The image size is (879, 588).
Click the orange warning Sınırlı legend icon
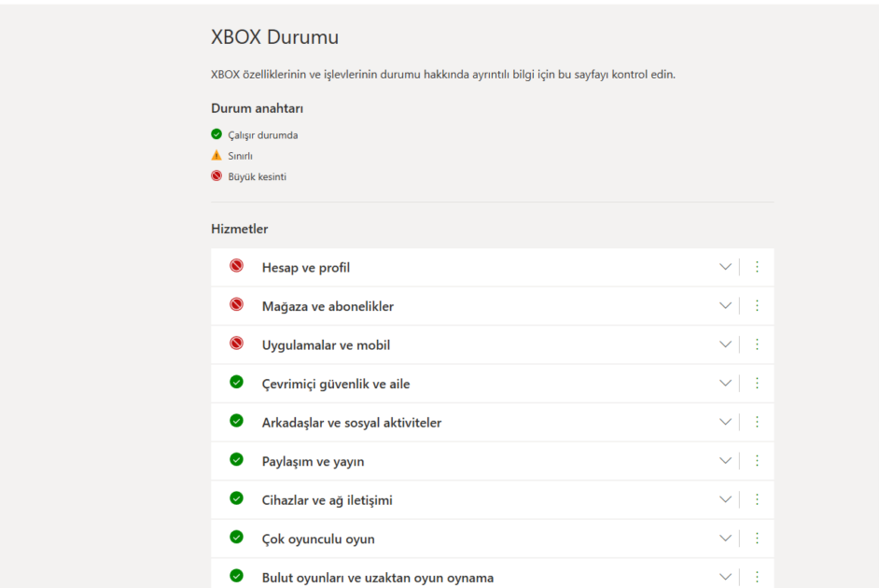point(216,155)
